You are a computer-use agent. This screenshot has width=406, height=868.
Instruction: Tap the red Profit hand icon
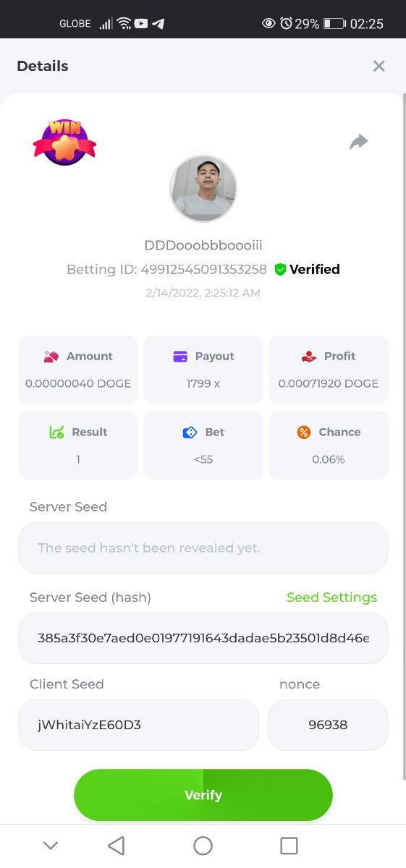(309, 356)
